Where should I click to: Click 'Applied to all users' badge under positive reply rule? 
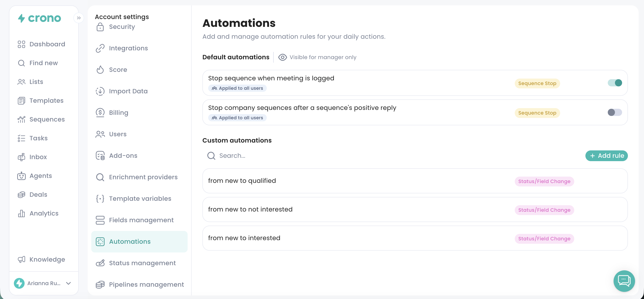click(x=237, y=118)
